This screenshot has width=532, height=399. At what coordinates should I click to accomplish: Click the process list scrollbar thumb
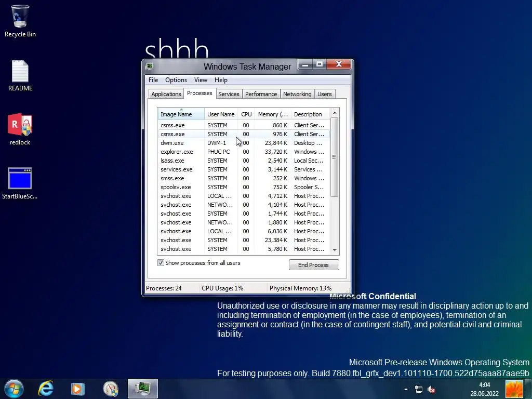coord(335,157)
